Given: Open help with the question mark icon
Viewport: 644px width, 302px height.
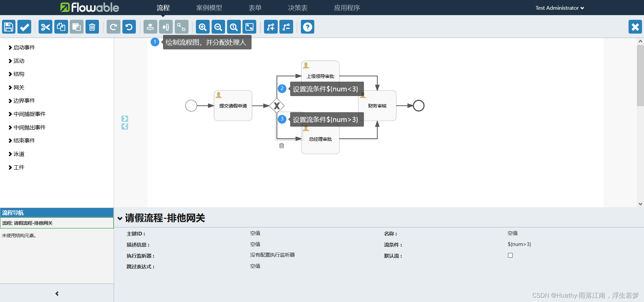Looking at the screenshot, I should click(x=308, y=27).
